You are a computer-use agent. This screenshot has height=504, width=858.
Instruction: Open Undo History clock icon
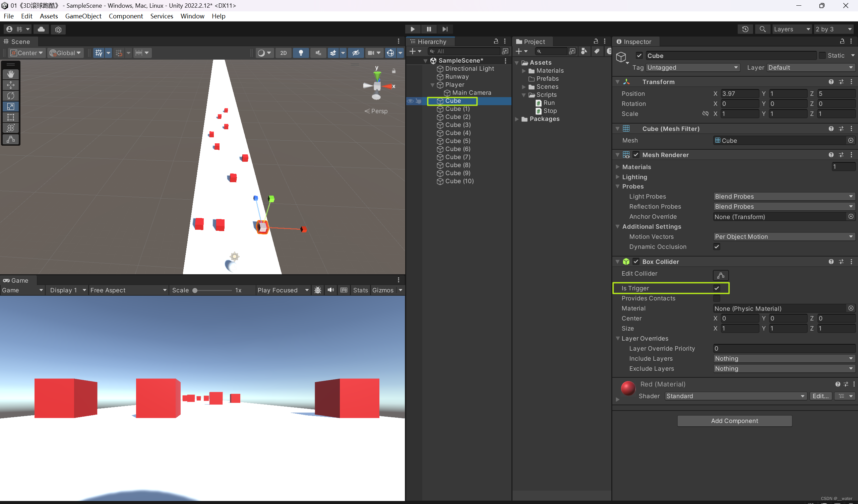745,29
